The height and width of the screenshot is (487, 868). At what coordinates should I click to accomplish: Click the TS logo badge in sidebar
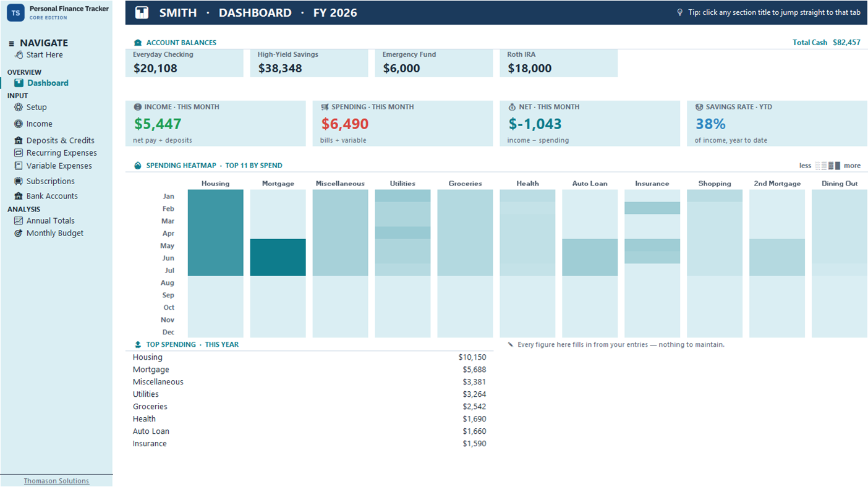click(x=15, y=12)
